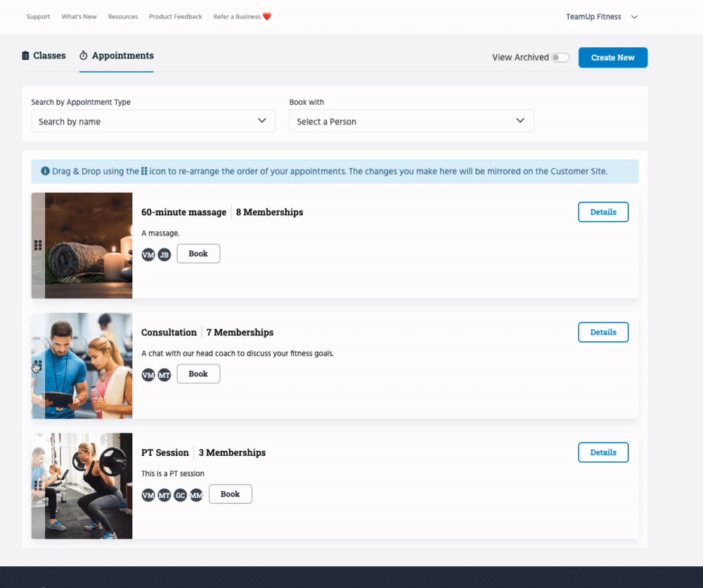
Task: Switch to the Classes tab
Action: coord(44,56)
